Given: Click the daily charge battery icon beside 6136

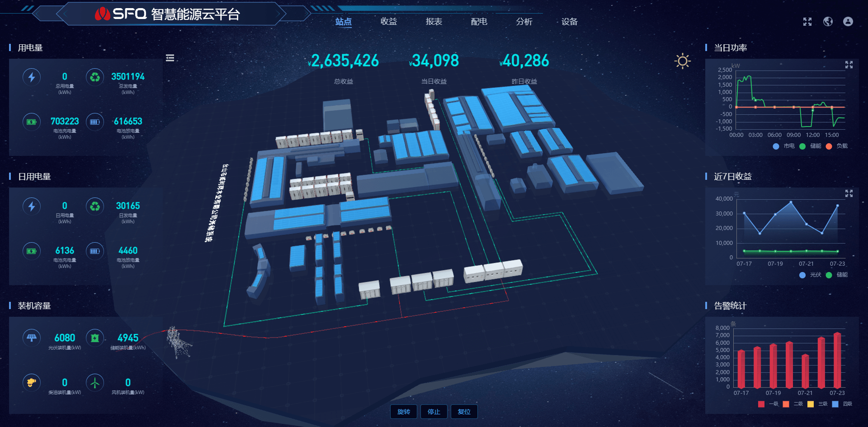Looking at the screenshot, I should (32, 251).
